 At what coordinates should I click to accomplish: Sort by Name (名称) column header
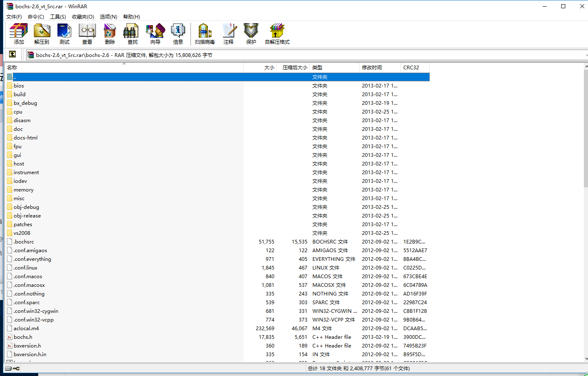click(124, 67)
